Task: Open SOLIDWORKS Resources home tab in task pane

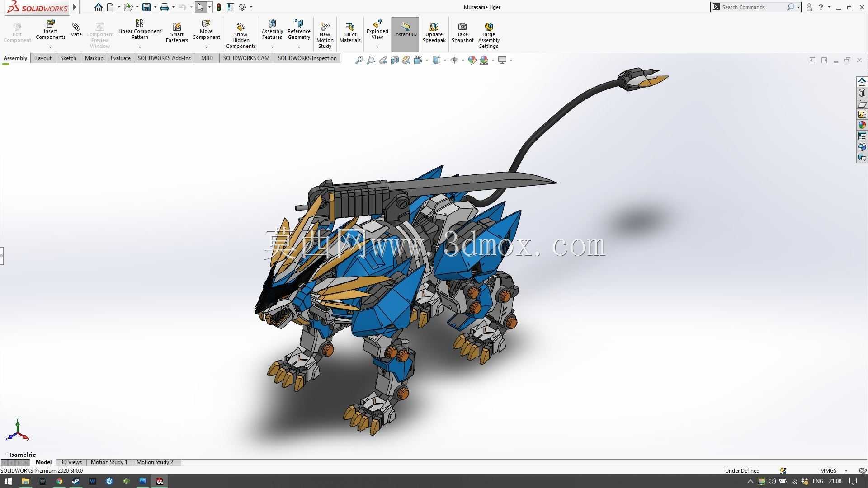Action: point(862,82)
